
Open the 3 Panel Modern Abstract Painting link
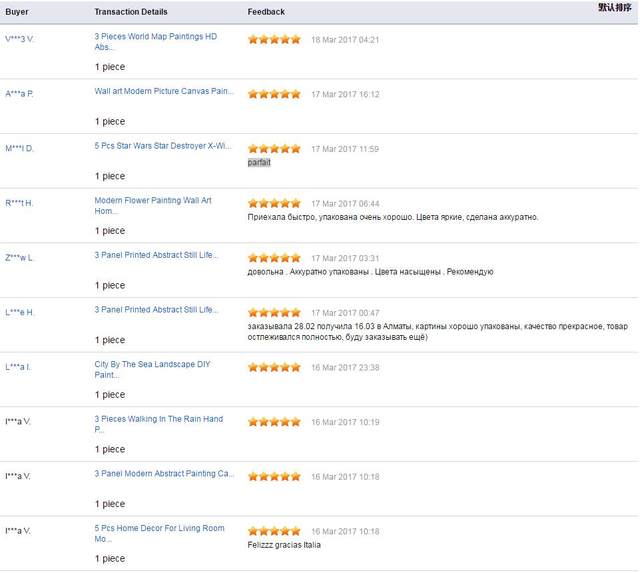[164, 473]
